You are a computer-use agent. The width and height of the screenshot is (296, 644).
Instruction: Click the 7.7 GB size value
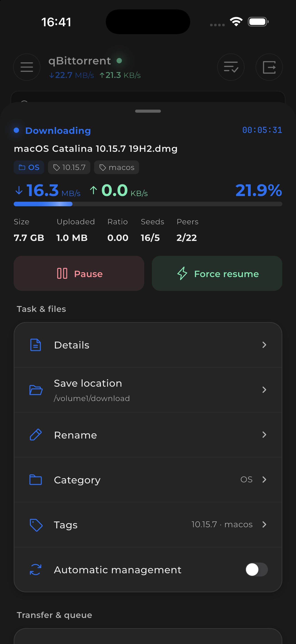29,238
